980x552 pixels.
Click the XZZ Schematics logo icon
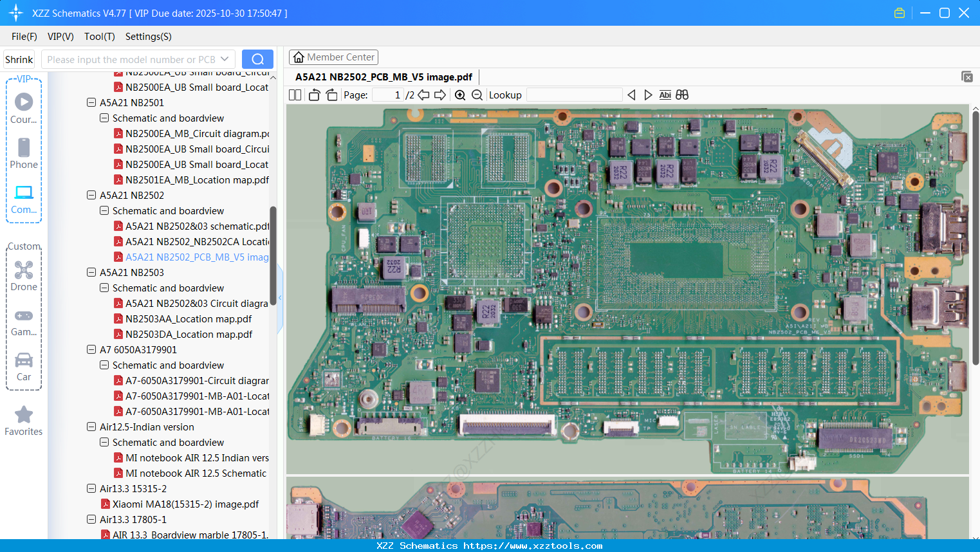[16, 13]
